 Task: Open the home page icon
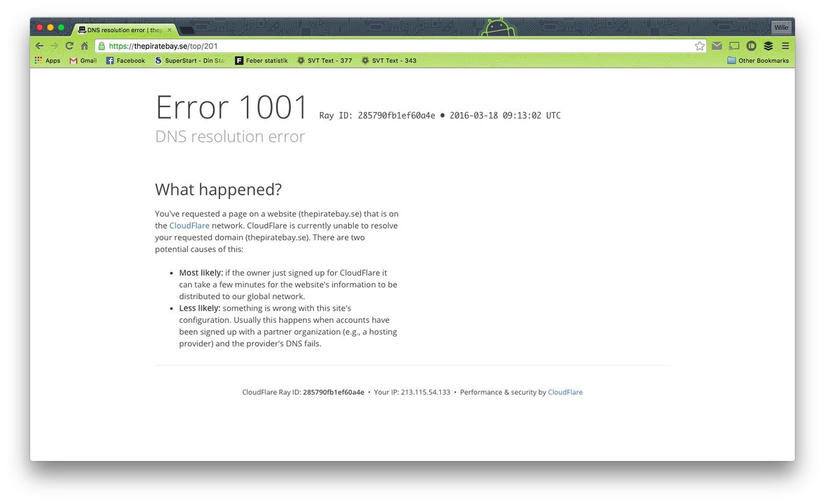(x=84, y=46)
